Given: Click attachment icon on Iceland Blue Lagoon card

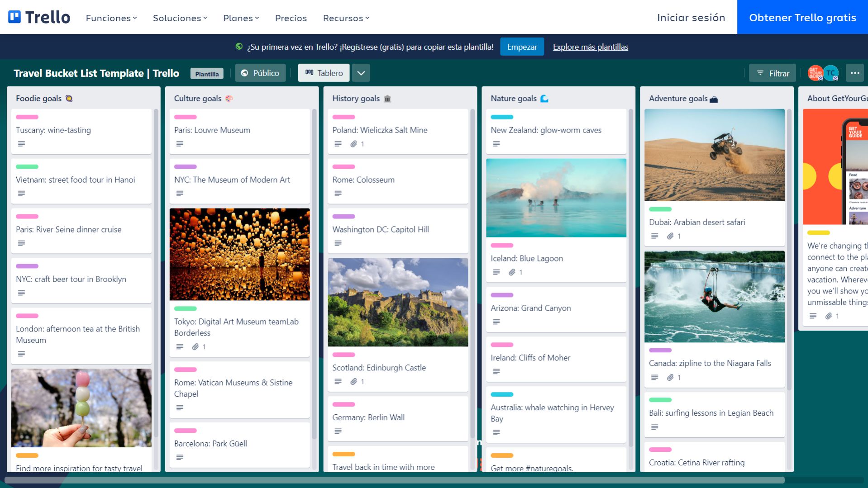Looking at the screenshot, I should (512, 272).
